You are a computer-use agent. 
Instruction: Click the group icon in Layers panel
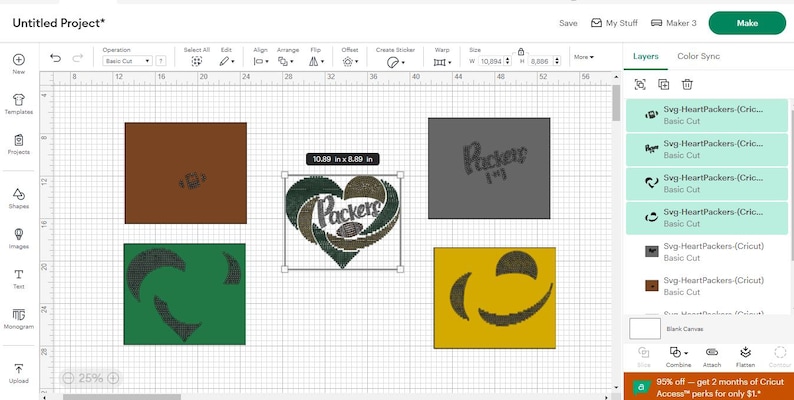[640, 85]
